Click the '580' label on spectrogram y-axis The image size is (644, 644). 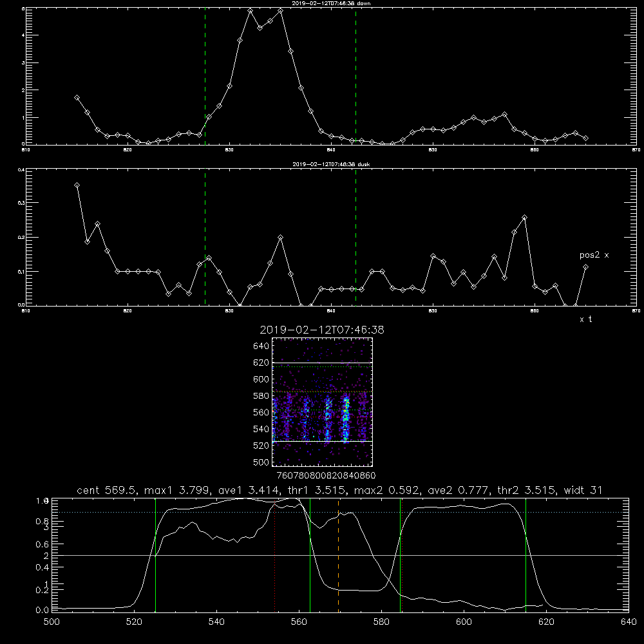[261, 396]
